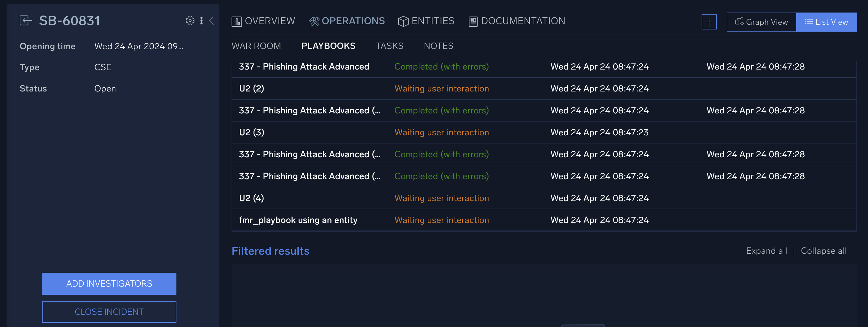Collapse all filtered results
Image resolution: width=868 pixels, height=327 pixels.
[x=824, y=251]
